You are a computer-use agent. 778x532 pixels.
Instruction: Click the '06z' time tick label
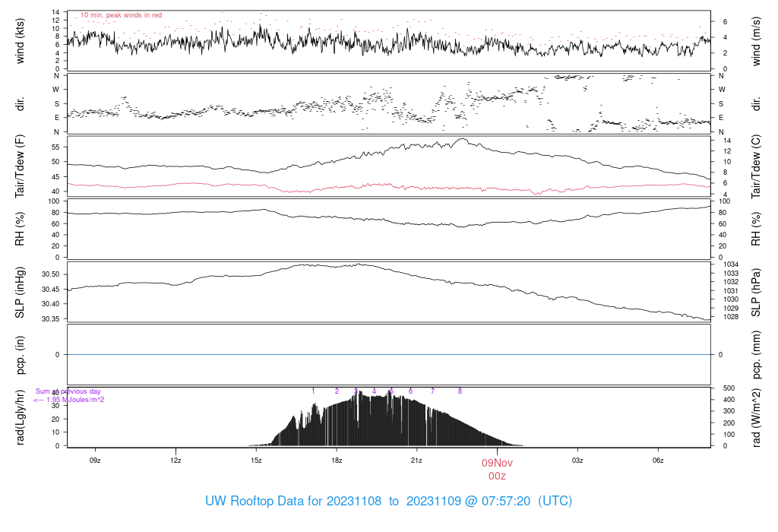coord(657,461)
